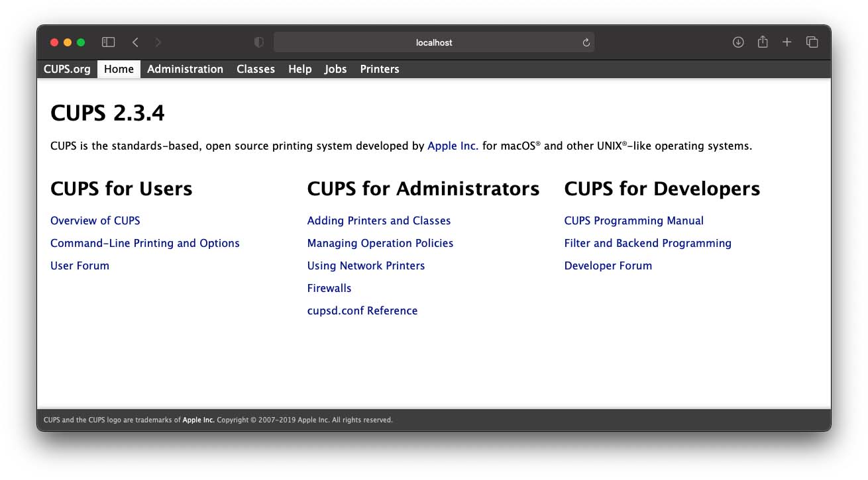
Task: Open the cupsd.conf Reference page
Action: (x=362, y=311)
